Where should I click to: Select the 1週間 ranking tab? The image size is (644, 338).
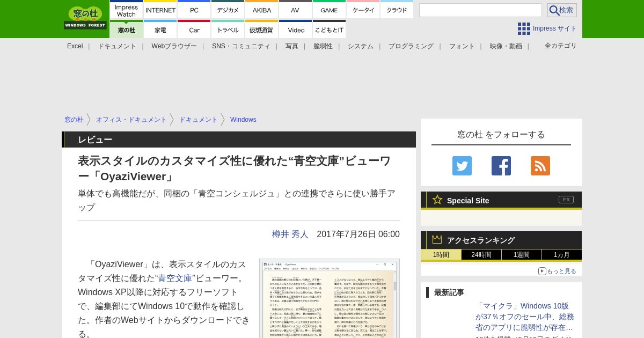tap(522, 255)
